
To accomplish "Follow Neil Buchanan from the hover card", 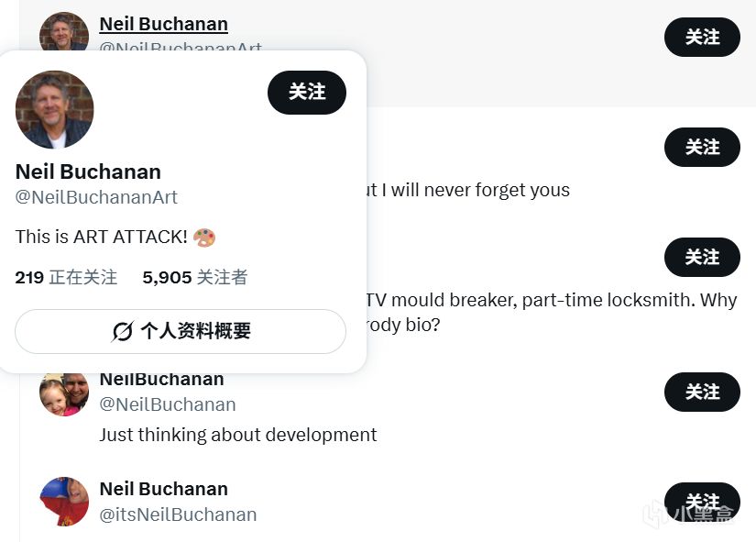I will 306,92.
